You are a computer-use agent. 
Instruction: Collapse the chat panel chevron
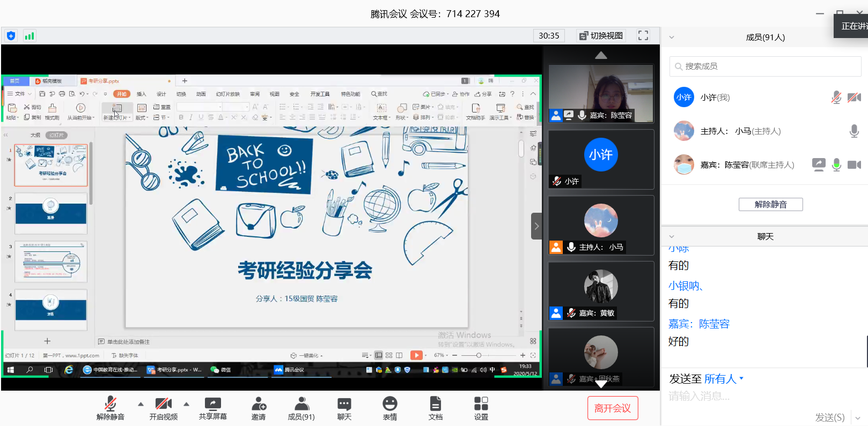click(671, 236)
